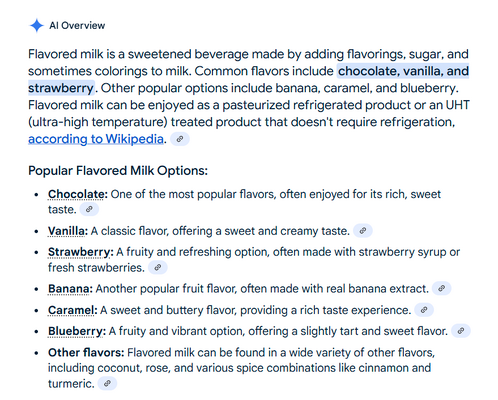
Task: Click the highlighted 'chocolate, vanilla, and' text
Action: click(x=403, y=71)
